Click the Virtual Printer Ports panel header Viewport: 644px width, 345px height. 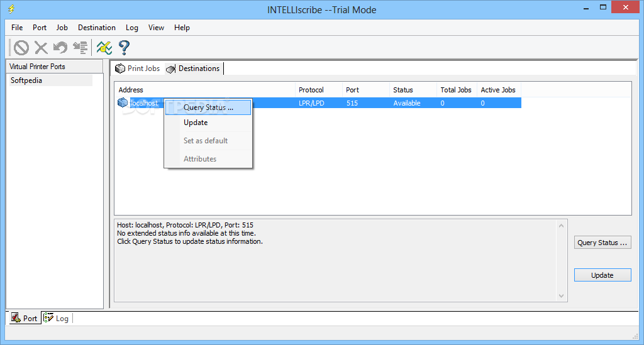point(54,67)
